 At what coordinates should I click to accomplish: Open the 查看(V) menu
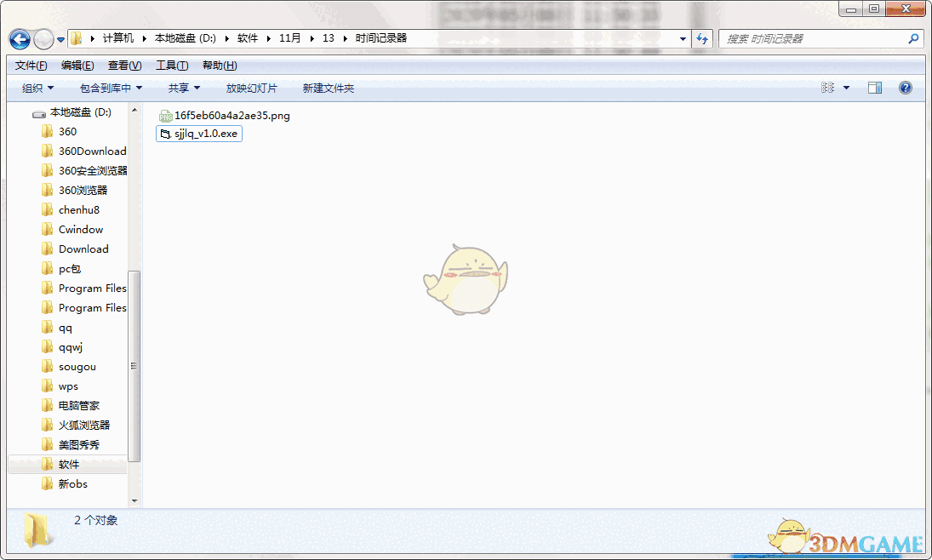click(x=124, y=66)
